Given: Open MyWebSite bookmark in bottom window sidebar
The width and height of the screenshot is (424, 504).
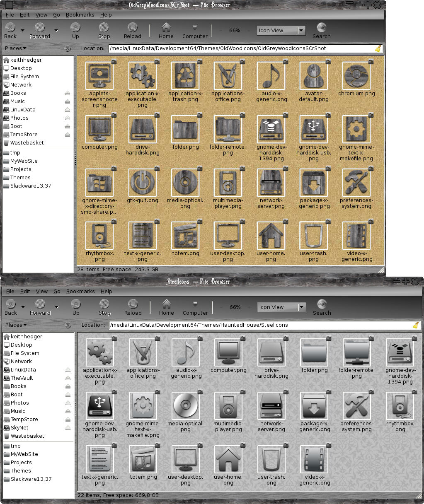Looking at the screenshot, I should 38,454.
